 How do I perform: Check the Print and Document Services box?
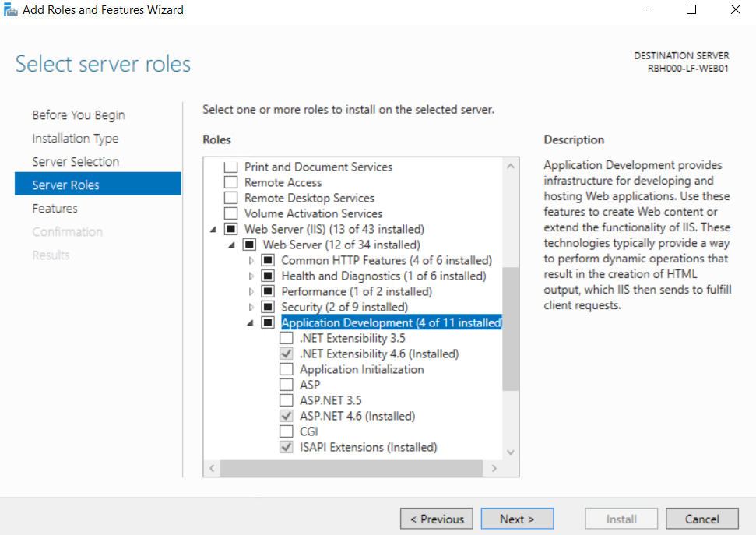pos(231,167)
